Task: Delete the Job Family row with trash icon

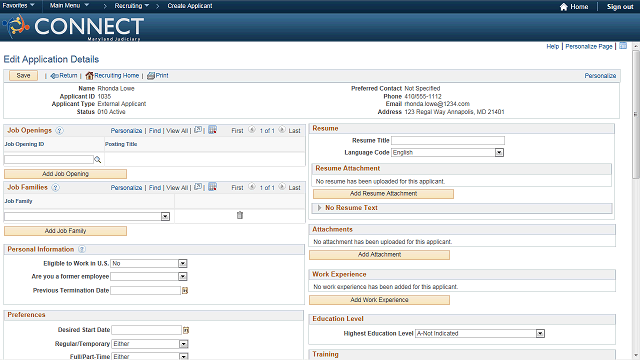Action: 240,215
